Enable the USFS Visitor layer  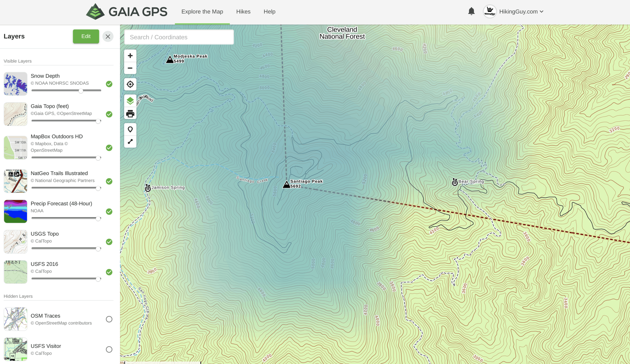pyautogui.click(x=109, y=349)
